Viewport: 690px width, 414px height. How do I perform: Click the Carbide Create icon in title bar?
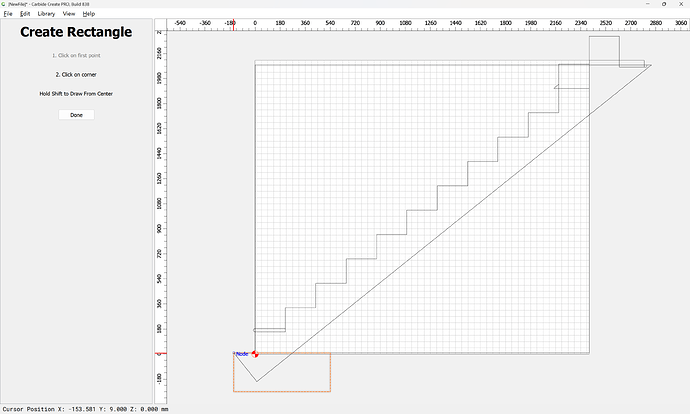4,4
